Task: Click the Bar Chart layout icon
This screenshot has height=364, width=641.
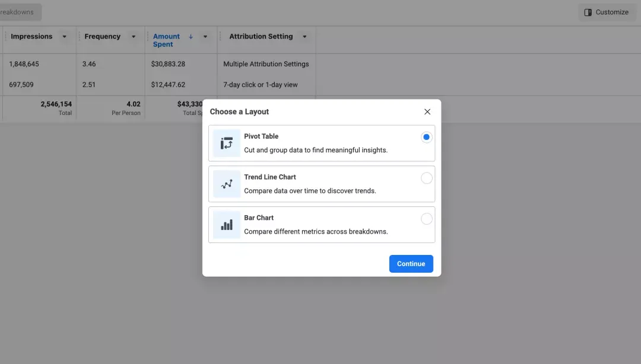Action: (x=227, y=225)
